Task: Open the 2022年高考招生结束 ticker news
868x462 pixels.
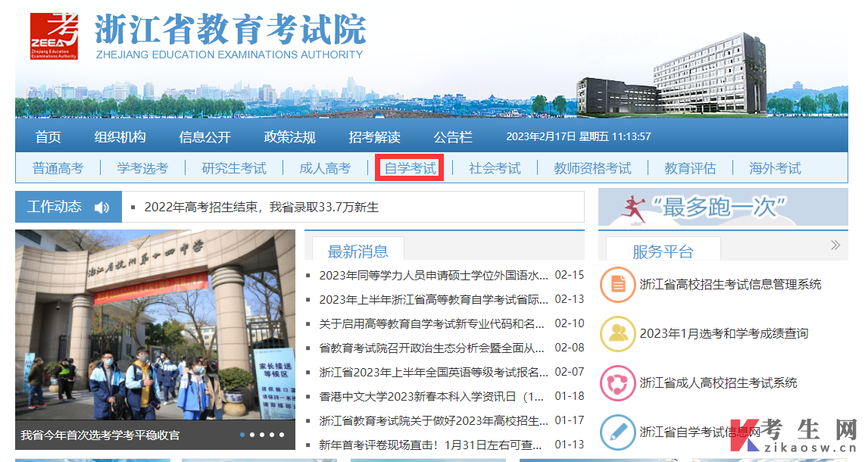Action: 261,208
